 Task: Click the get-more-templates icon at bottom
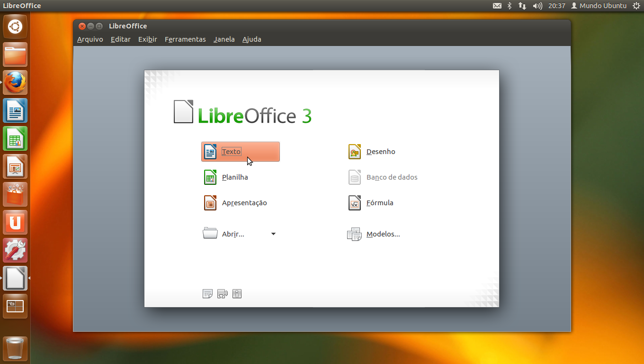[207, 294]
